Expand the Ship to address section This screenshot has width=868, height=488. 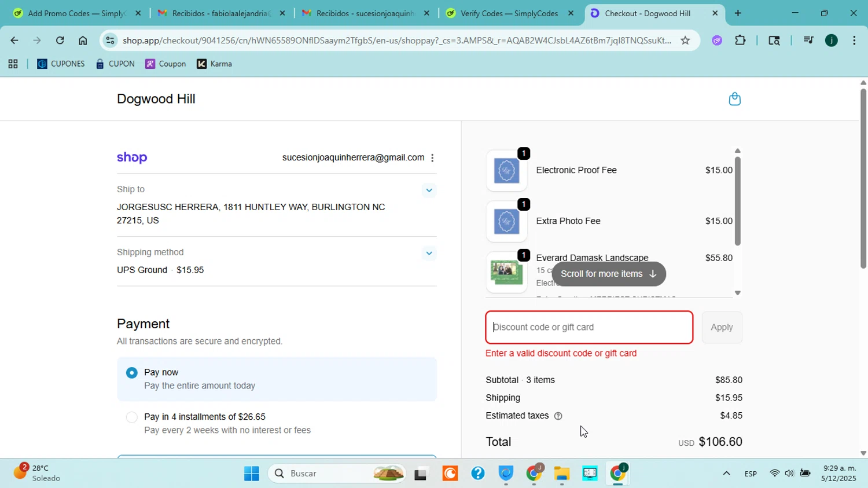(x=429, y=190)
